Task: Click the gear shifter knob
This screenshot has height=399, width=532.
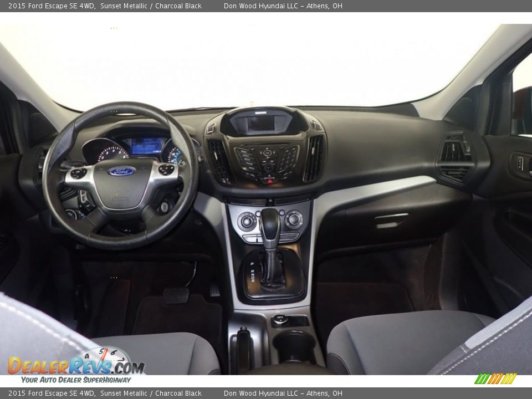Action: click(x=271, y=224)
